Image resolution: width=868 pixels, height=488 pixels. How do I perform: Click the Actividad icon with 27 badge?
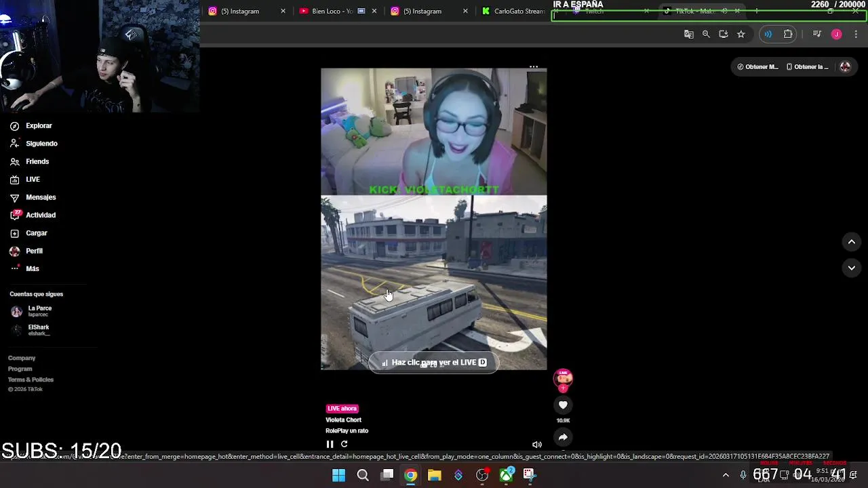[15, 215]
